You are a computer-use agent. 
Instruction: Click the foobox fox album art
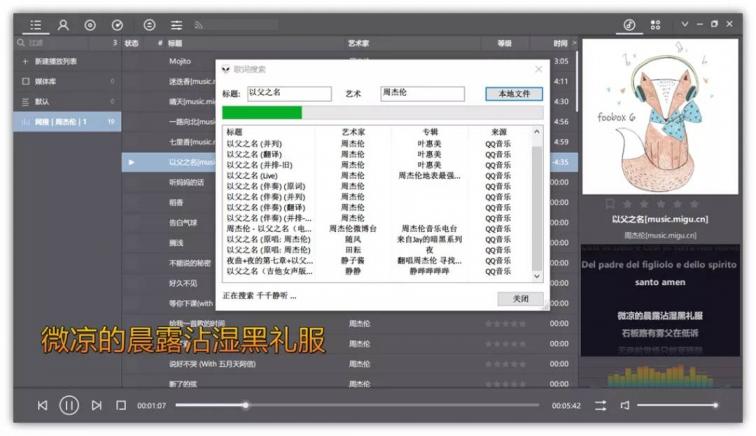660,117
